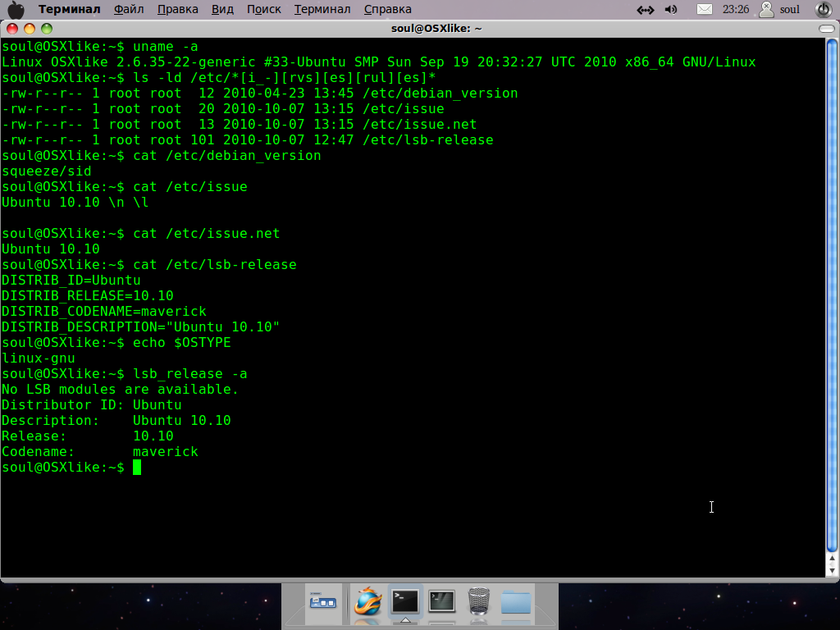Screen dimensions: 840x630
Task: Click the "Distributor ID: Ubuntu" line
Action: [x=92, y=404]
